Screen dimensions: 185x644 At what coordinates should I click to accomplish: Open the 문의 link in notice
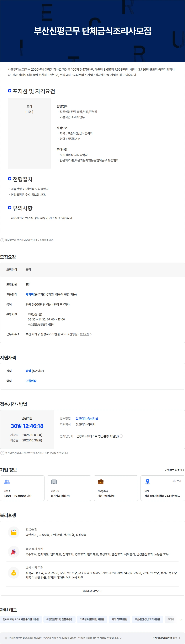point(42,240)
